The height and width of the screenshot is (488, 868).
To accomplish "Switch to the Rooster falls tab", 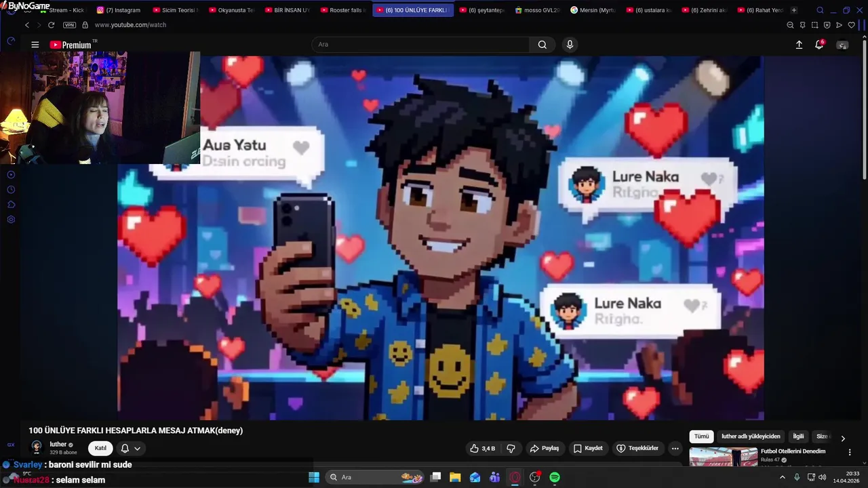I will 342,10.
